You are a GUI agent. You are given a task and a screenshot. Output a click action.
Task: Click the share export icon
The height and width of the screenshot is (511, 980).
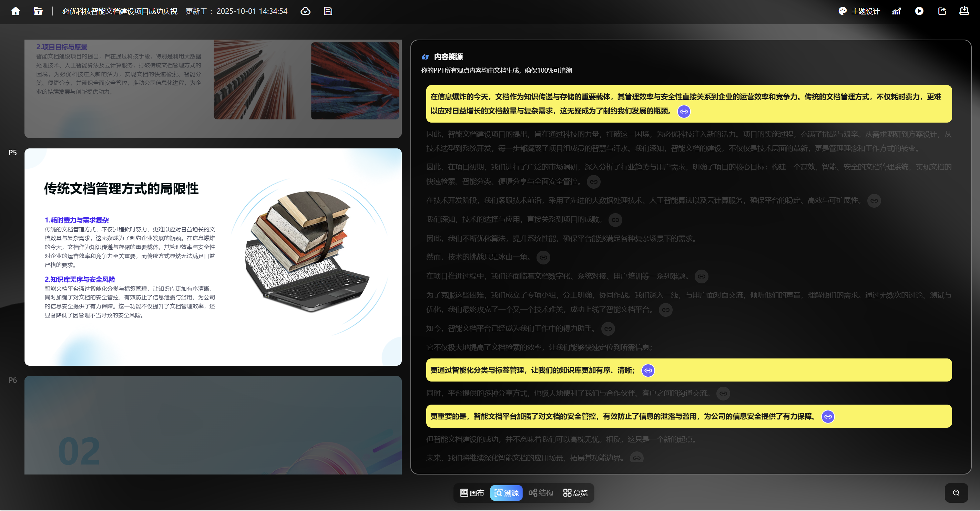(x=942, y=11)
